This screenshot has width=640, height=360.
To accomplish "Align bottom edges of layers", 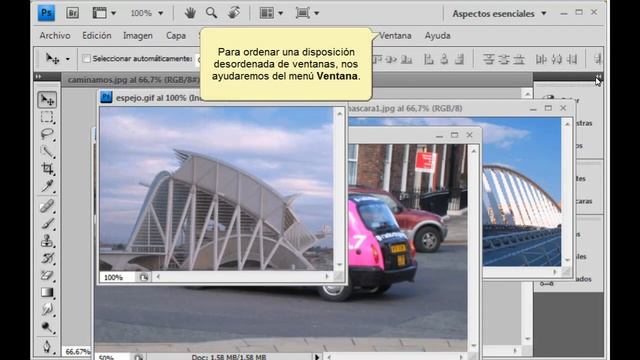I will pyautogui.click(x=407, y=60).
